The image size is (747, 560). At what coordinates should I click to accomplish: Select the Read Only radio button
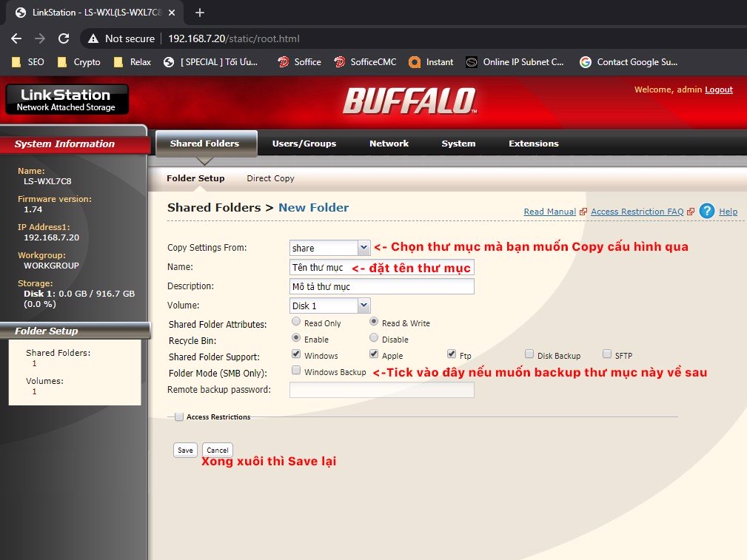[x=296, y=322]
